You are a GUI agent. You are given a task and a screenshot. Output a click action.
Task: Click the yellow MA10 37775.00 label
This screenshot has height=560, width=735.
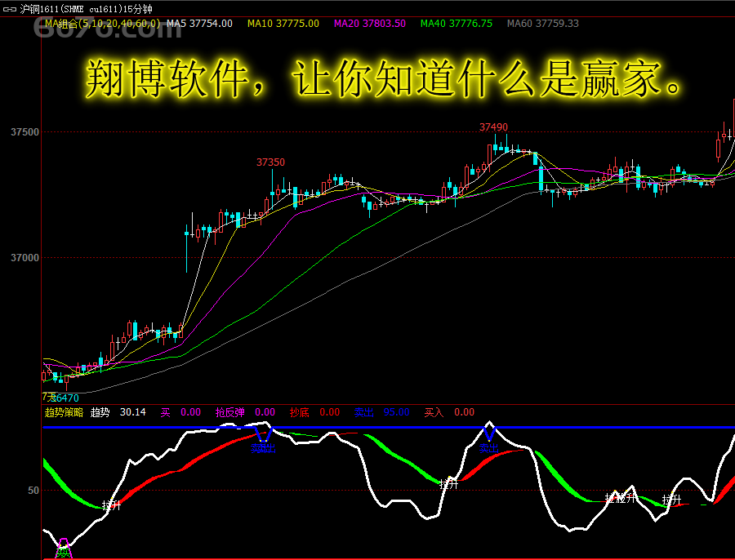click(x=283, y=24)
